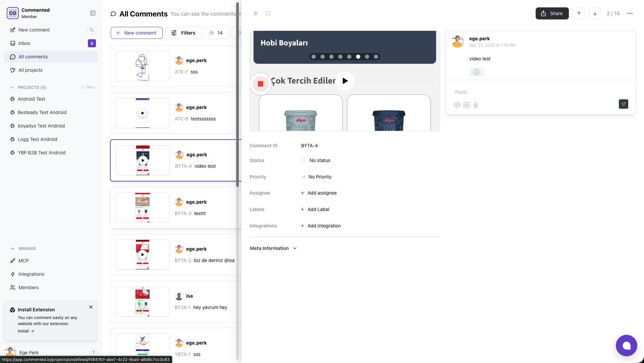Record a voice reply with microphone icon
Image resolution: width=644 pixels, height=363 pixels.
[x=476, y=105]
